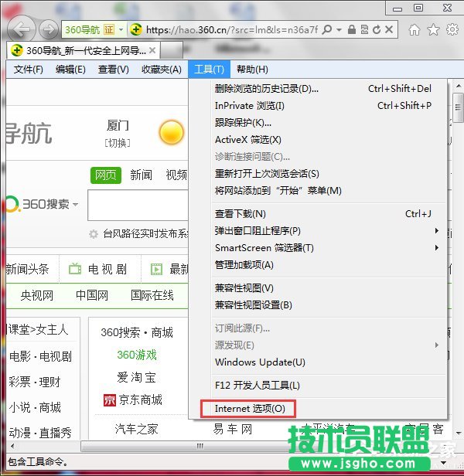Open the 查看(V) menu
This screenshot has width=464, height=476.
point(114,70)
